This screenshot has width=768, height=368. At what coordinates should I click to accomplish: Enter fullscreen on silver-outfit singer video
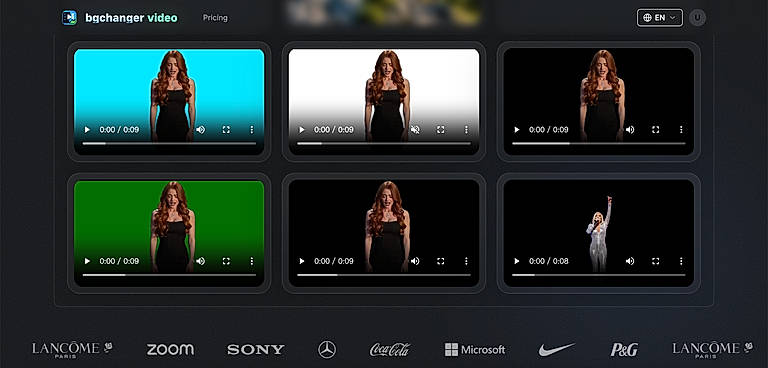tap(655, 261)
